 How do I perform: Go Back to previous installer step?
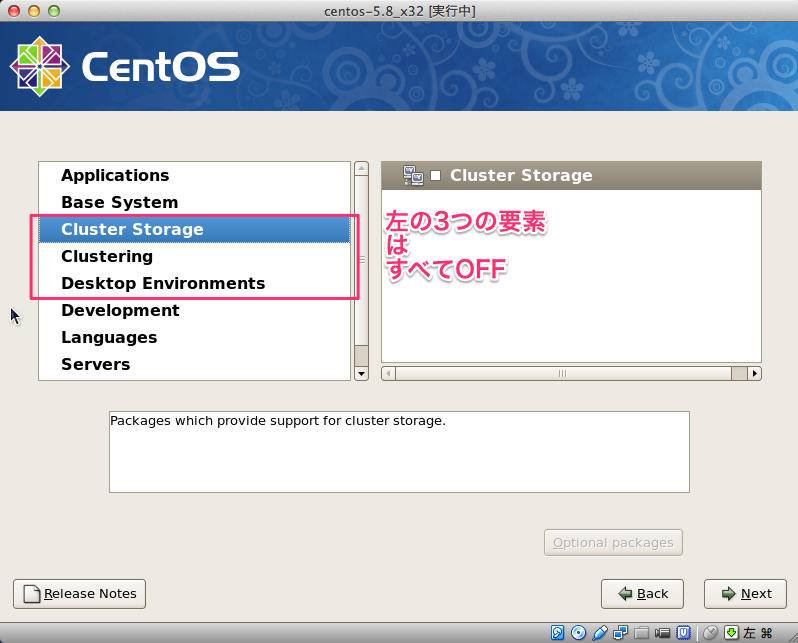[642, 594]
